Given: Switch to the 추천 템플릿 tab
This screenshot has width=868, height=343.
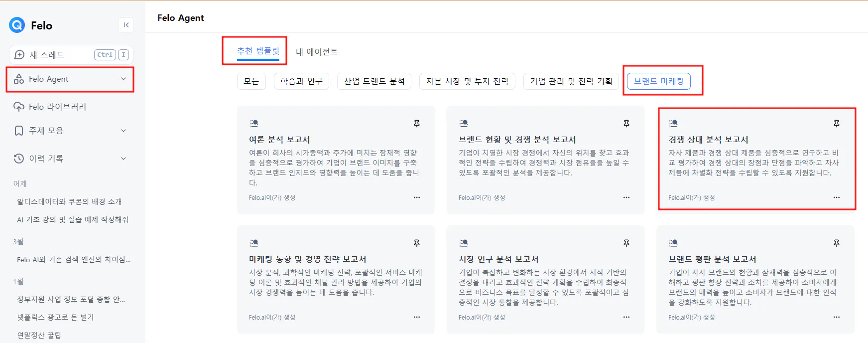Looking at the screenshot, I should click(x=258, y=51).
